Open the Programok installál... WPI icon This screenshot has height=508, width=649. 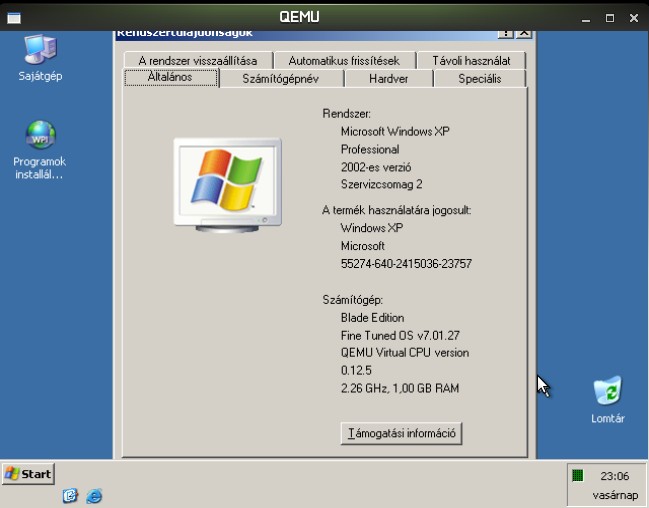pyautogui.click(x=40, y=149)
